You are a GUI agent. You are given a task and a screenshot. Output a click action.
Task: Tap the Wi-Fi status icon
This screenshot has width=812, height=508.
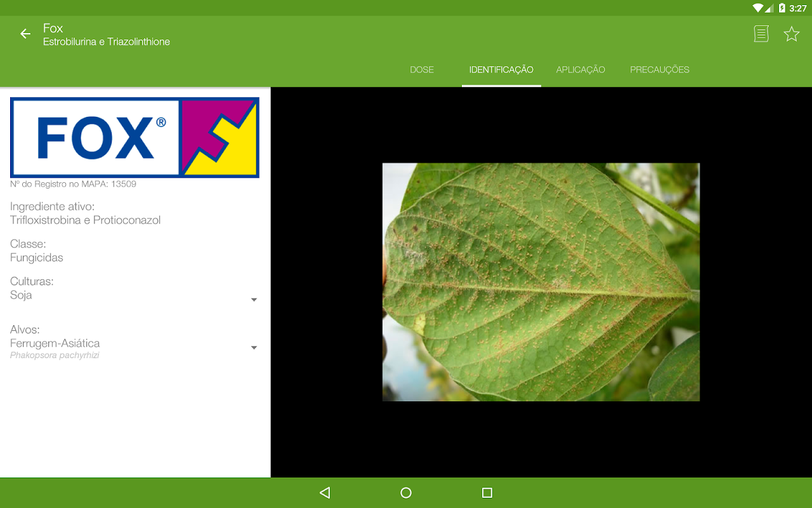[758, 8]
